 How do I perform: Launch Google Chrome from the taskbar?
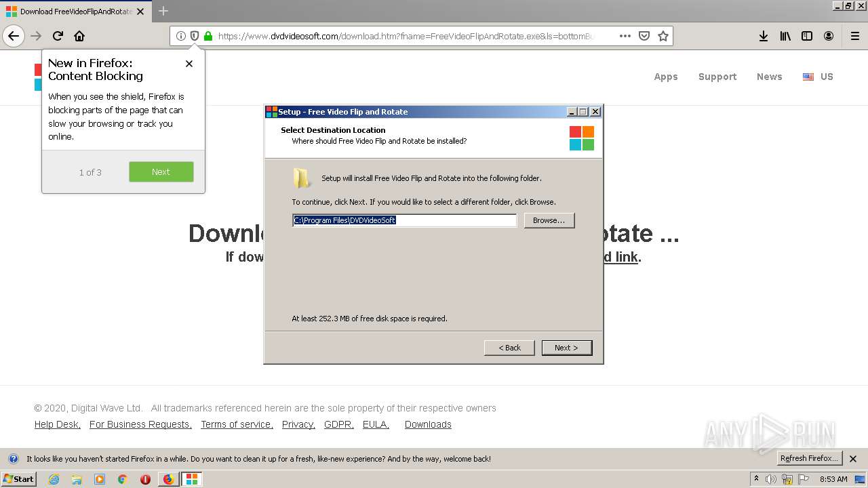point(123,479)
